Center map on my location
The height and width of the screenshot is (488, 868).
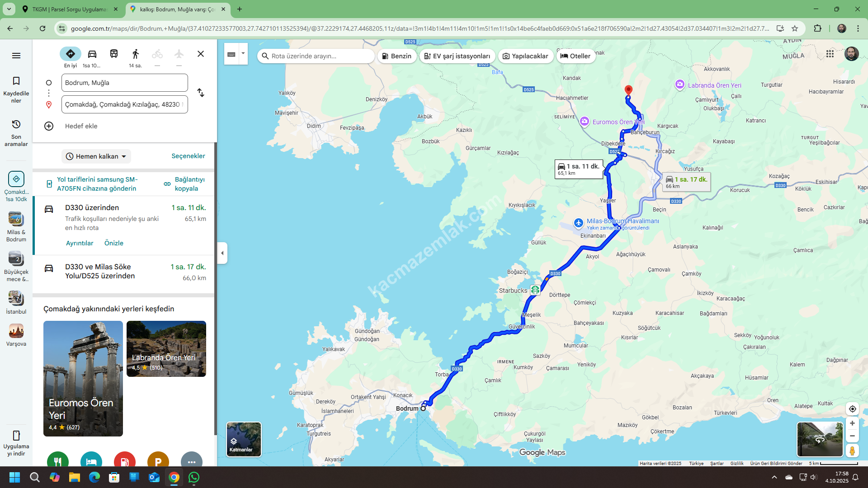click(x=852, y=409)
